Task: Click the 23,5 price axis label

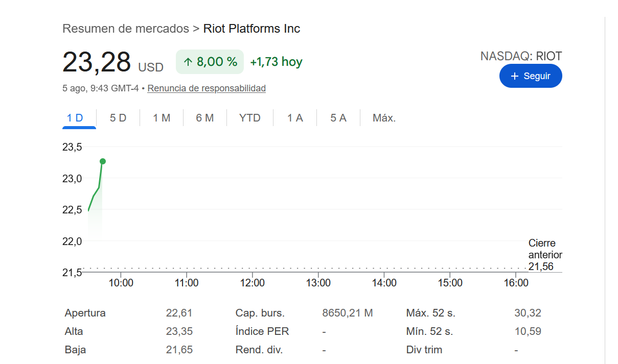Action: point(72,148)
